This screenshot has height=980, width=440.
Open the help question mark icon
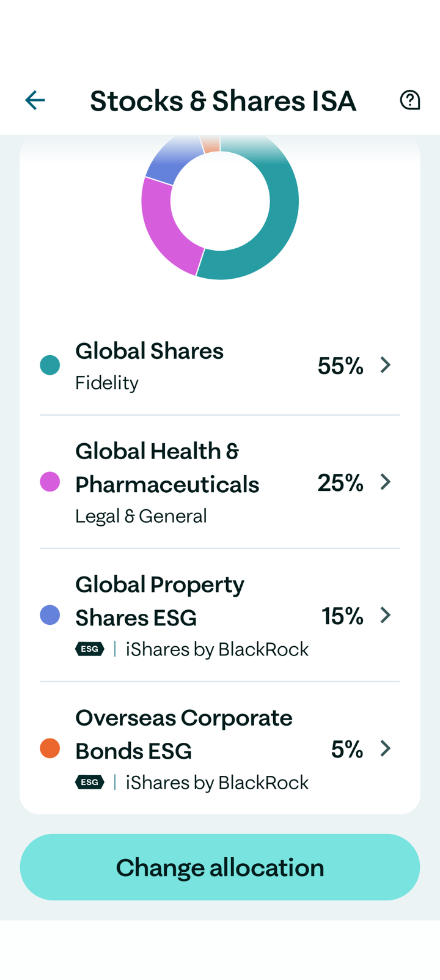409,100
